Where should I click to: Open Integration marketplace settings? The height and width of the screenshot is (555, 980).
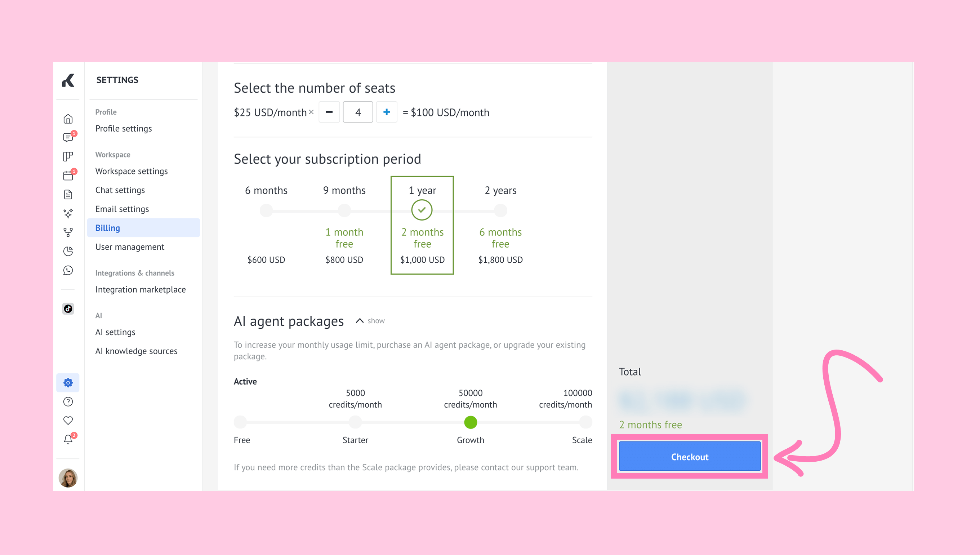[x=140, y=289]
